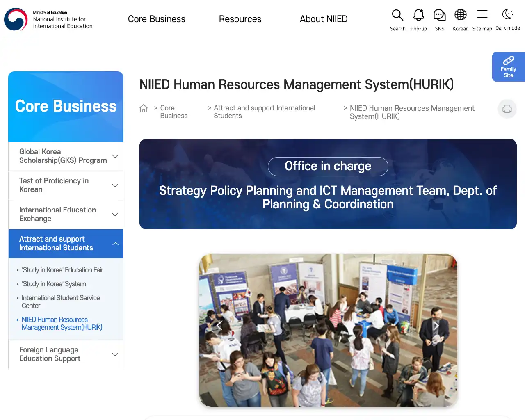Image resolution: width=525 pixels, height=420 pixels.
Task: Click the 'Office in charge' label
Action: [328, 166]
